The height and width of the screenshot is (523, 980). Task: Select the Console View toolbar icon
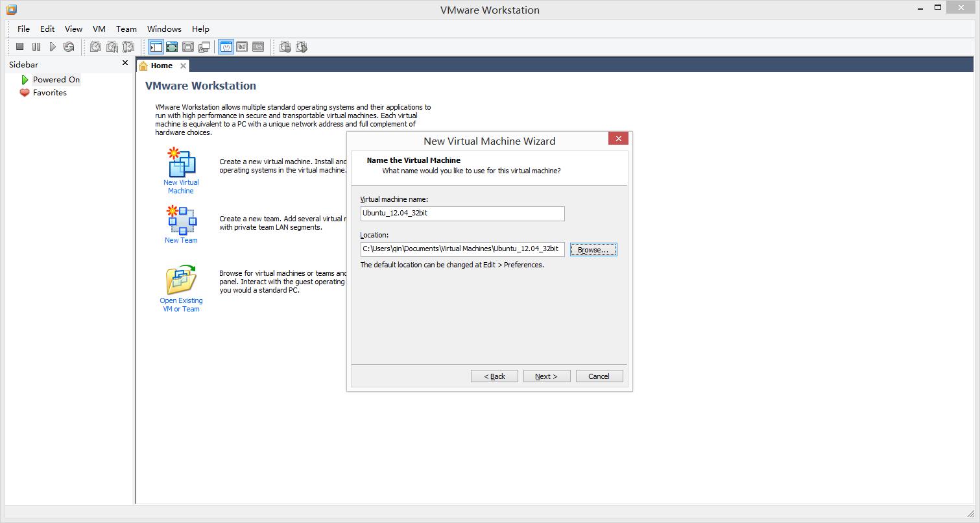[258, 47]
